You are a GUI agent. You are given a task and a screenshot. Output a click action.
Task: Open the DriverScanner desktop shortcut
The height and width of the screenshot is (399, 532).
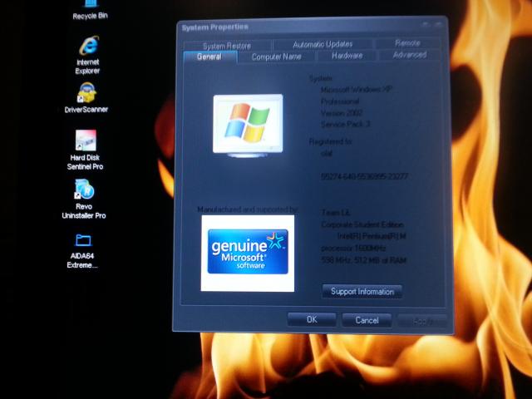click(86, 92)
